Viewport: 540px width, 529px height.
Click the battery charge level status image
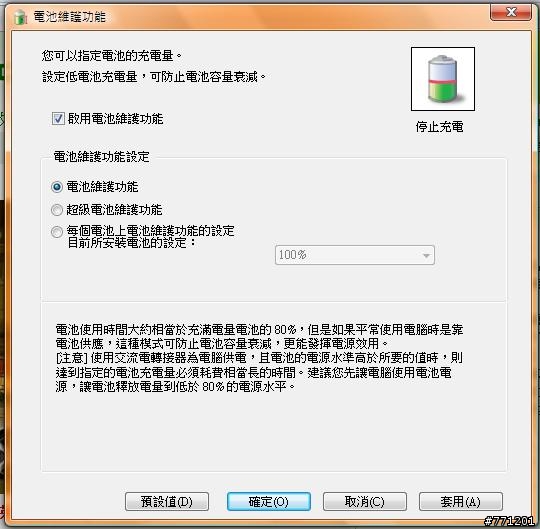[443, 79]
